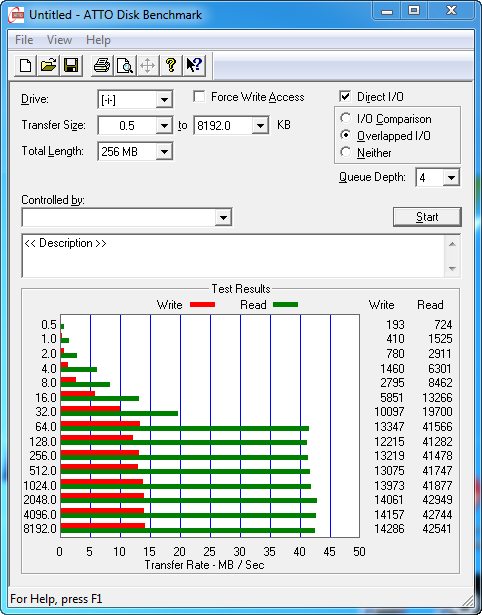Click the Open file folder icon
The image size is (482, 615).
point(48,65)
